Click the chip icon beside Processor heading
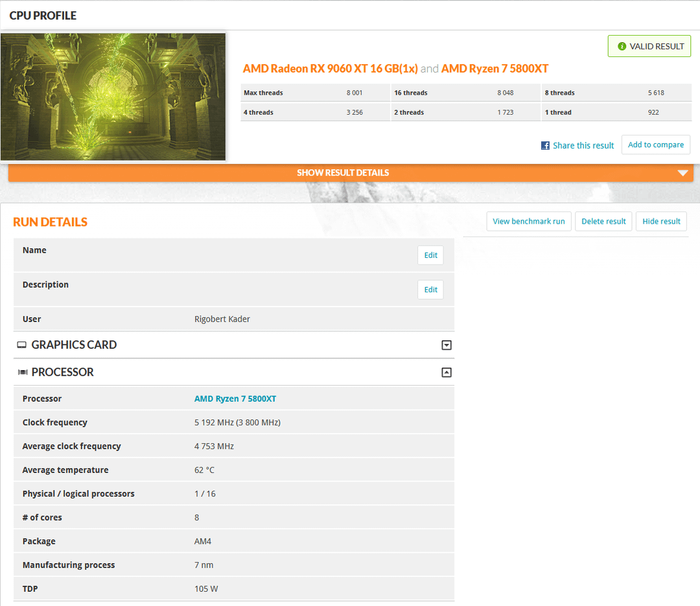The image size is (700, 606). tap(23, 373)
